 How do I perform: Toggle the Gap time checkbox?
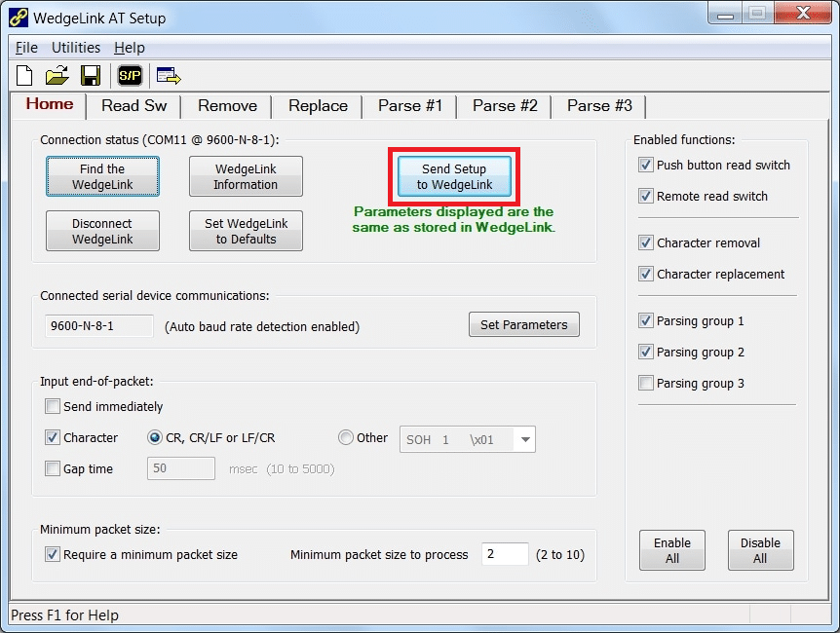(x=53, y=468)
